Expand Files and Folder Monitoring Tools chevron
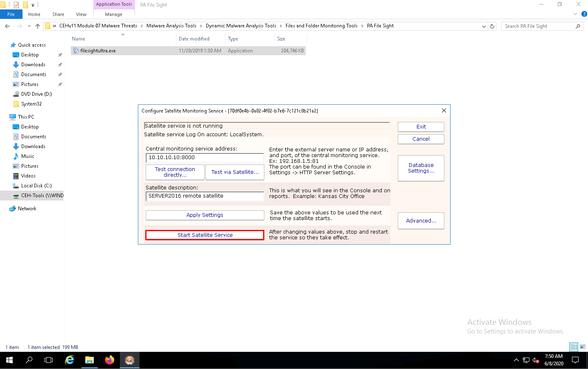The image size is (588, 369). (x=362, y=26)
